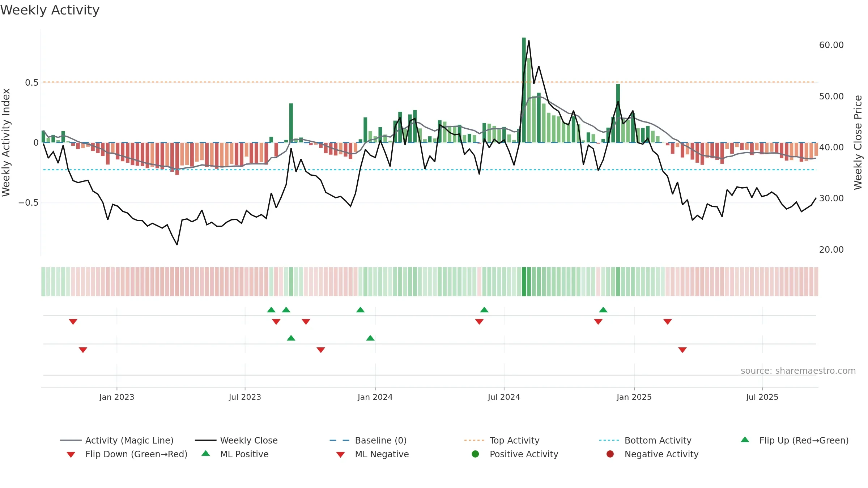Click the Negative Activity red circle icon
Image resolution: width=868 pixels, height=488 pixels.
click(x=610, y=454)
